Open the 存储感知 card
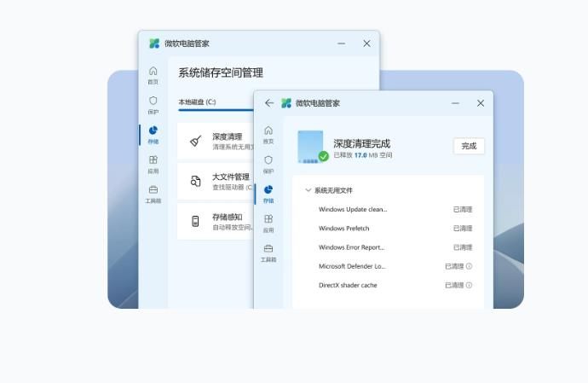Screen dimensions: 588x383 tap(216, 221)
